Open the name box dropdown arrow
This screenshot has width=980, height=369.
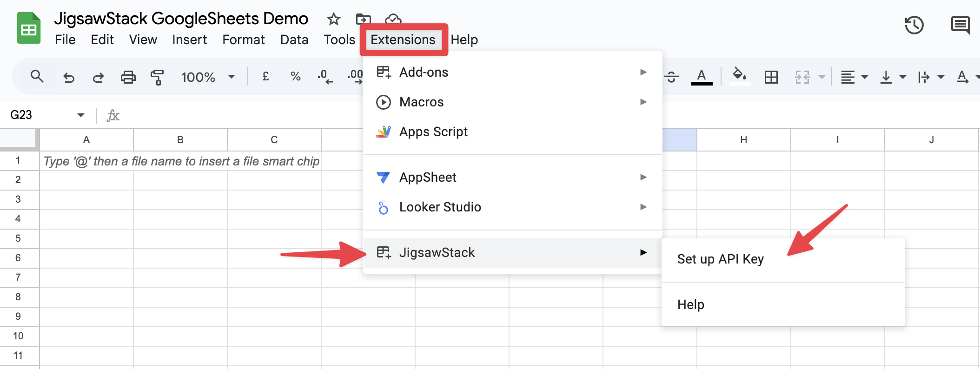[81, 115]
